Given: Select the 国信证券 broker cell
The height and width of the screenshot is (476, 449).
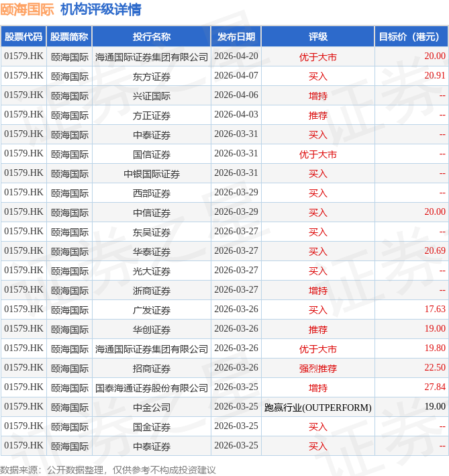Looking at the screenshot, I should (152, 154).
